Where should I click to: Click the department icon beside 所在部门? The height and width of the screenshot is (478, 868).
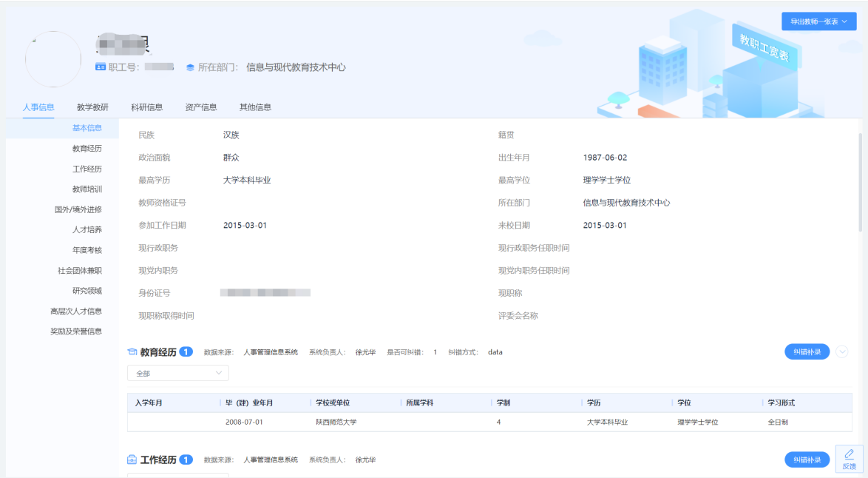tap(190, 67)
